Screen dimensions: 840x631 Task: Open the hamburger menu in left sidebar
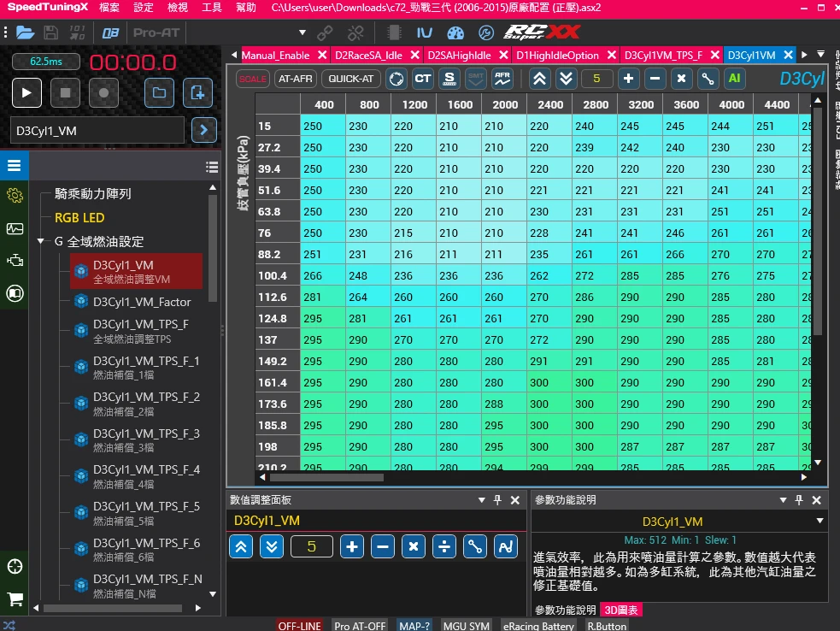(15, 165)
